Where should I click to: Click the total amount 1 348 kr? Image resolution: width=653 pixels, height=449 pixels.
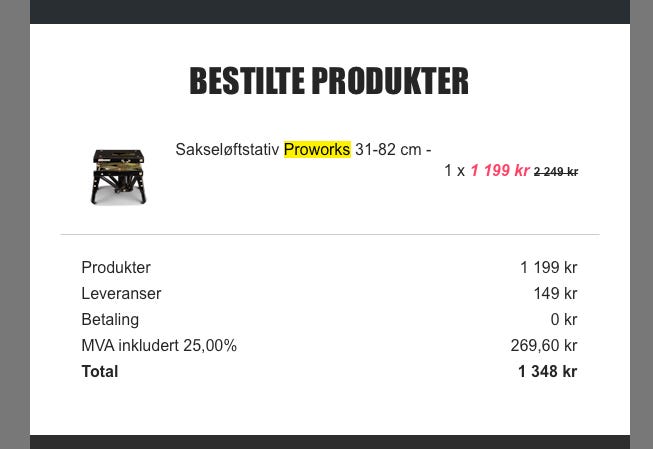point(547,372)
